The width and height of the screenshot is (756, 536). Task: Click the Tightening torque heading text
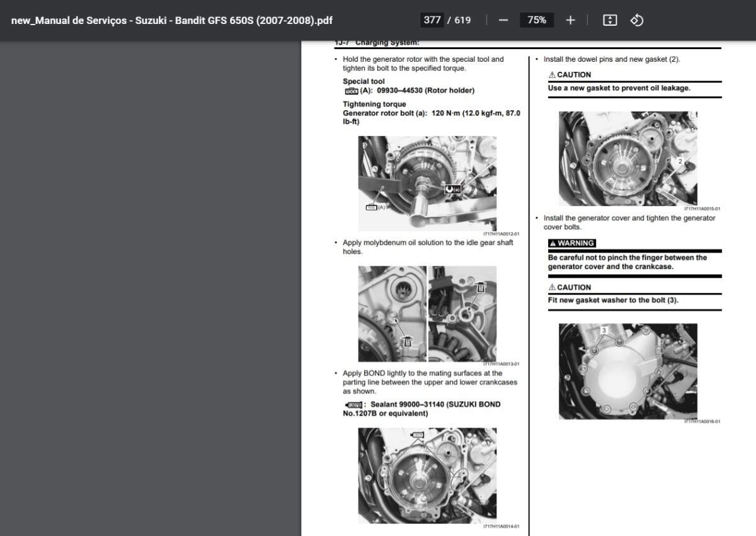[374, 105]
